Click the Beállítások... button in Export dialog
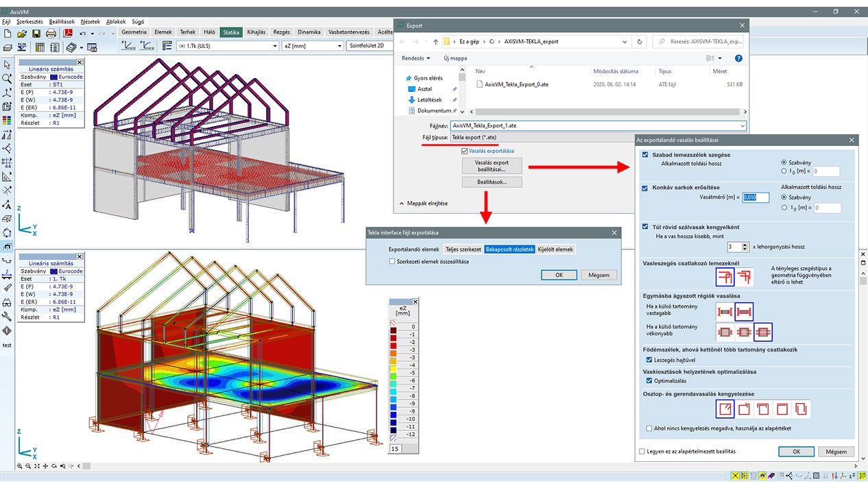The height and width of the screenshot is (488, 868). tap(492, 182)
